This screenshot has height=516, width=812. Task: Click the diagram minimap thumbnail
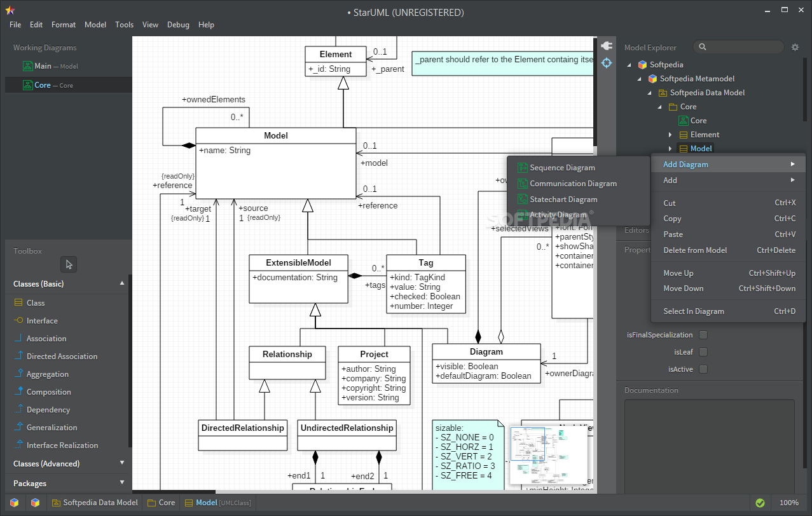click(548, 456)
